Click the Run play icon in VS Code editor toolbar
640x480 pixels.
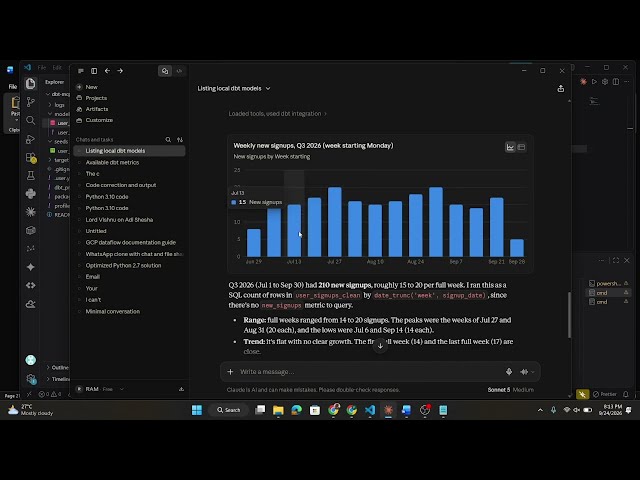(594, 82)
